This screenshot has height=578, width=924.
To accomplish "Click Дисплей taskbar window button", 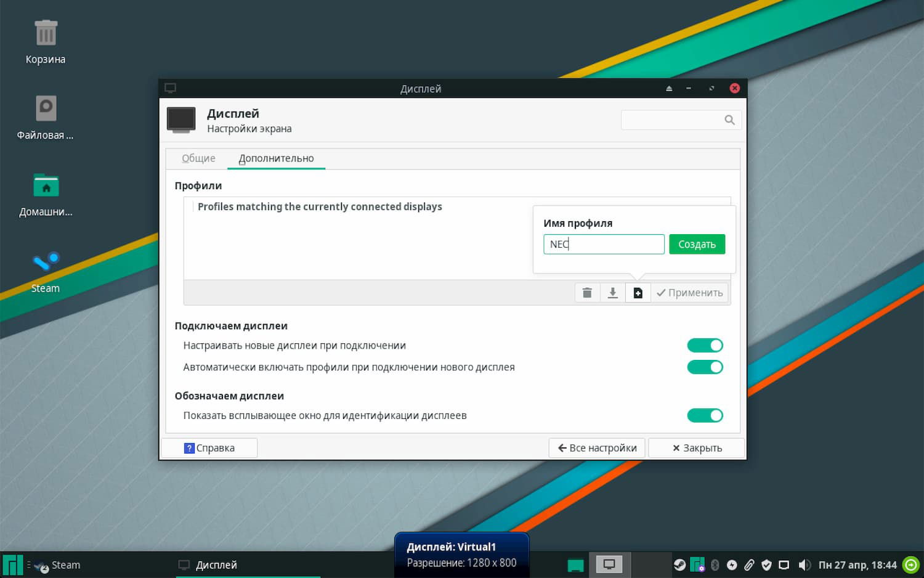I will [x=248, y=565].
